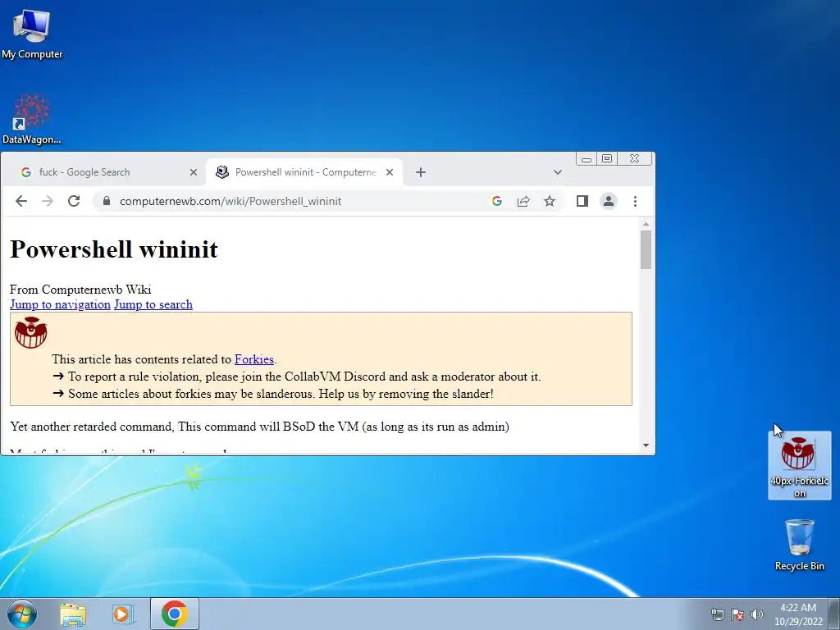The width and height of the screenshot is (840, 630).
Task: Expand the tab search chevron
Action: 557,172
